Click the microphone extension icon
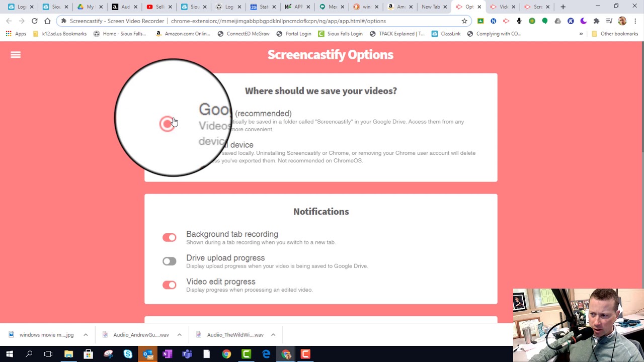 pos(519,21)
